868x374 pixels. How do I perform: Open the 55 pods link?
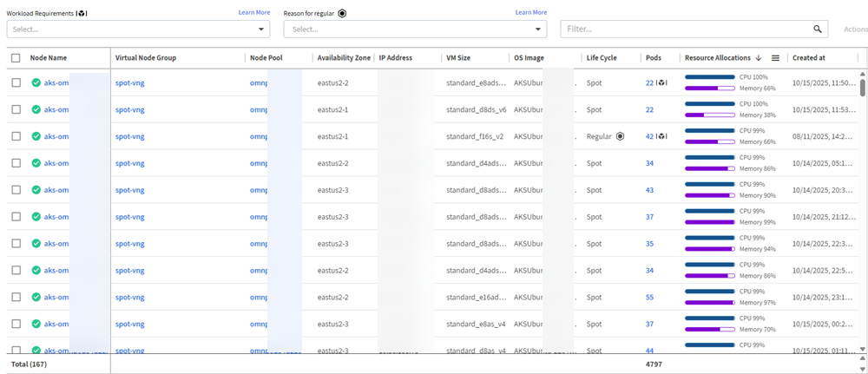[x=649, y=297]
